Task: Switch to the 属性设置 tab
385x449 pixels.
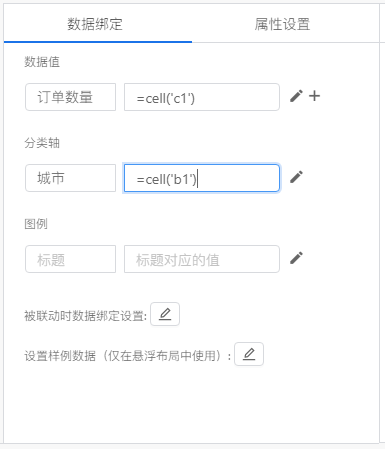Action: [282, 24]
